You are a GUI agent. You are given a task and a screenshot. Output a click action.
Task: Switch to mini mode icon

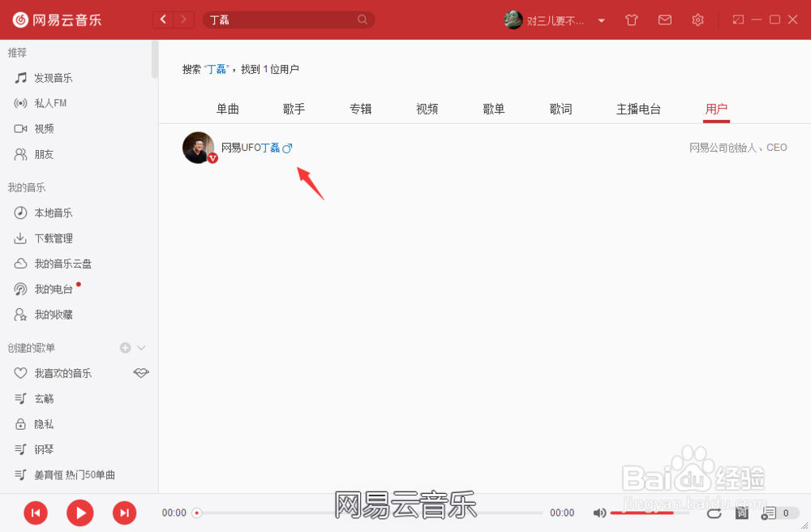pyautogui.click(x=738, y=19)
